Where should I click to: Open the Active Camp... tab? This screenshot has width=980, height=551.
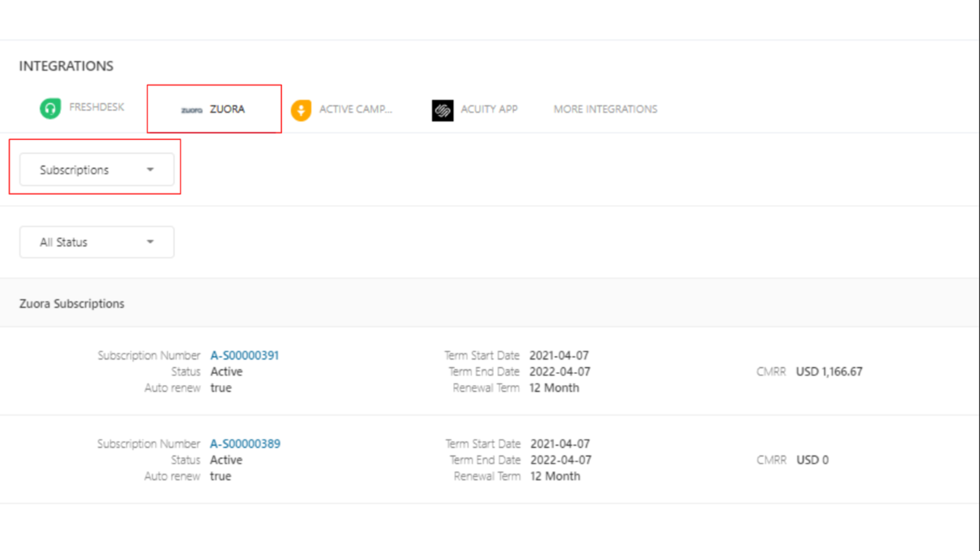tap(355, 109)
